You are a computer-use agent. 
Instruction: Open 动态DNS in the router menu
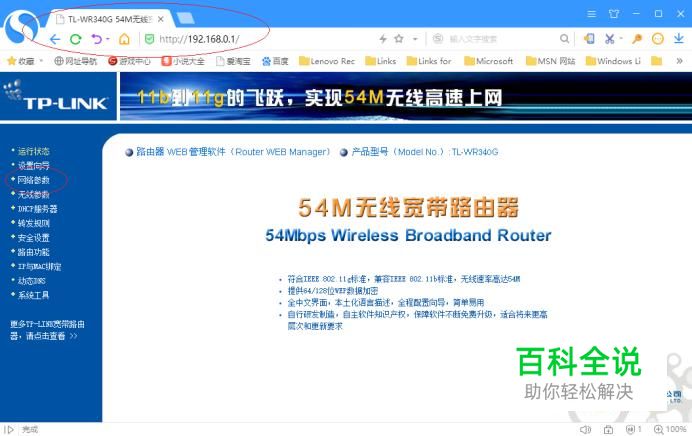[32, 281]
